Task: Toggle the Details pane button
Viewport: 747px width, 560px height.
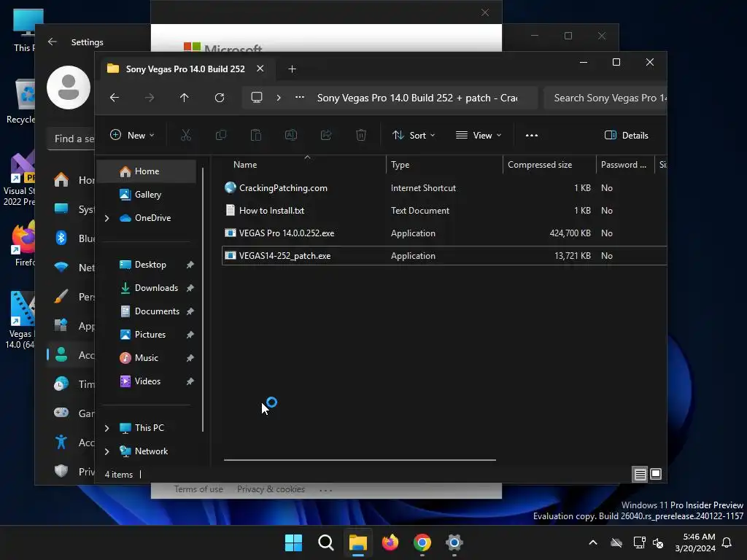Action: tap(626, 135)
